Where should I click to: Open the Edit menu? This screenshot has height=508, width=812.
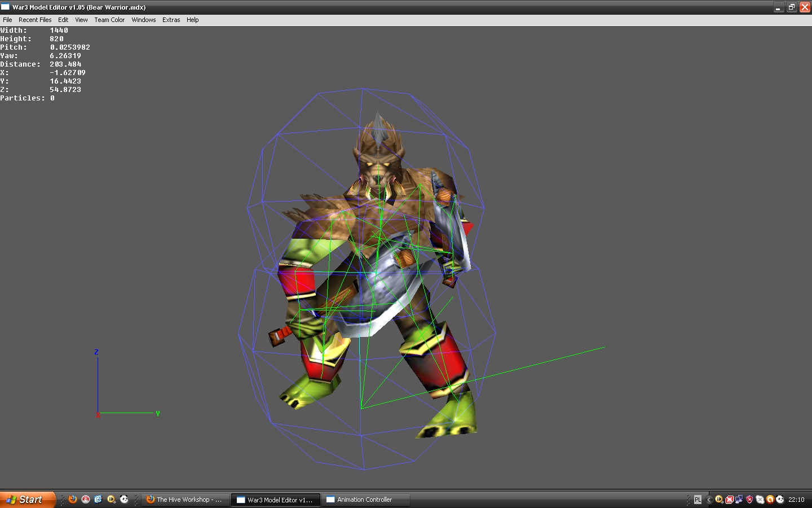(x=63, y=20)
